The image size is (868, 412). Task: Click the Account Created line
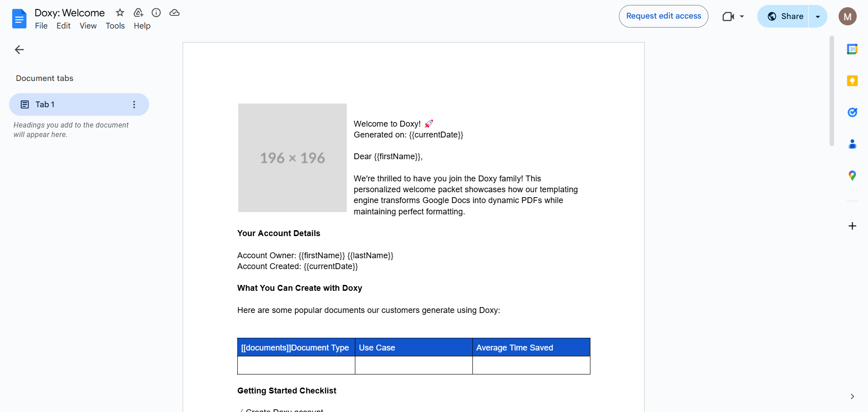pyautogui.click(x=297, y=266)
